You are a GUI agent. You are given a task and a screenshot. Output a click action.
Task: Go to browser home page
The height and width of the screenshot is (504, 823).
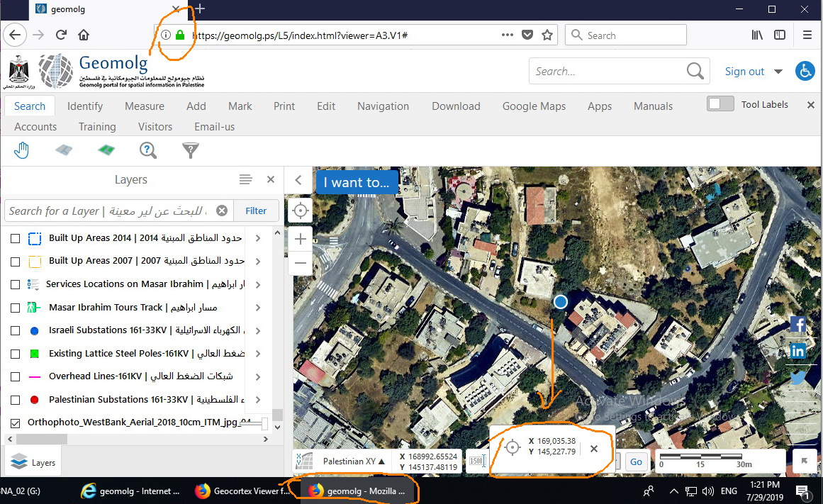coord(84,35)
